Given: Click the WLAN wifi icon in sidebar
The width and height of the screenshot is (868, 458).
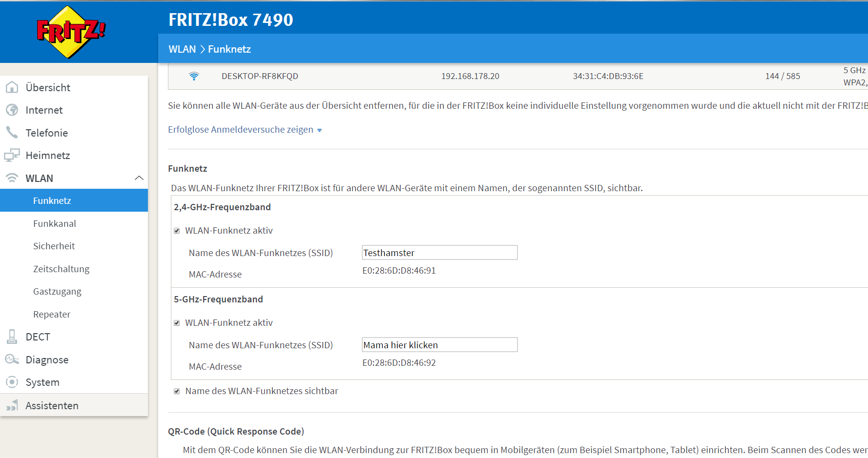Looking at the screenshot, I should 12,178.
